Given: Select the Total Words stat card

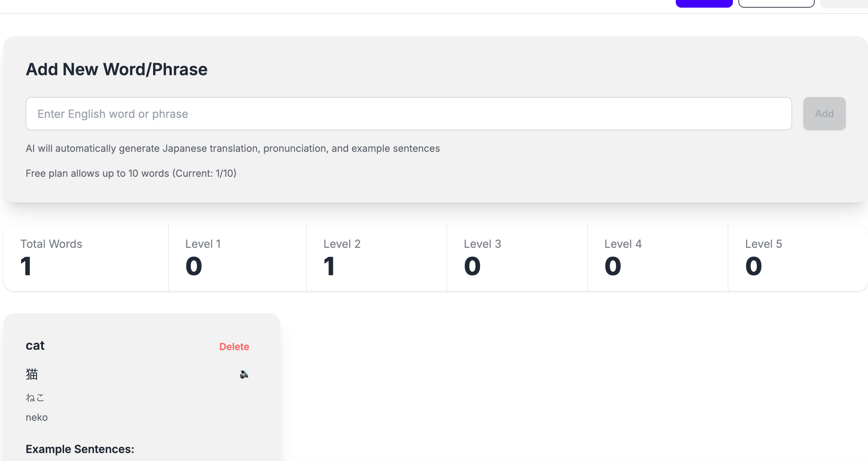Looking at the screenshot, I should [x=86, y=258].
